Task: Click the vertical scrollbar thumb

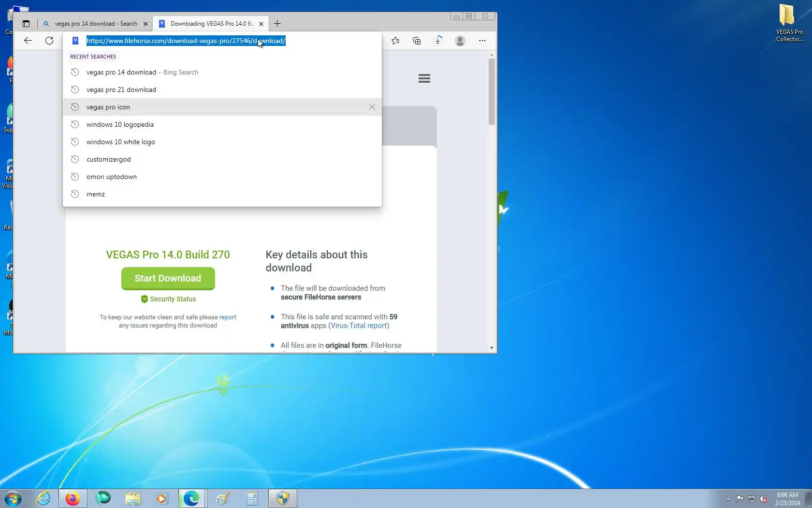Action: [492, 92]
